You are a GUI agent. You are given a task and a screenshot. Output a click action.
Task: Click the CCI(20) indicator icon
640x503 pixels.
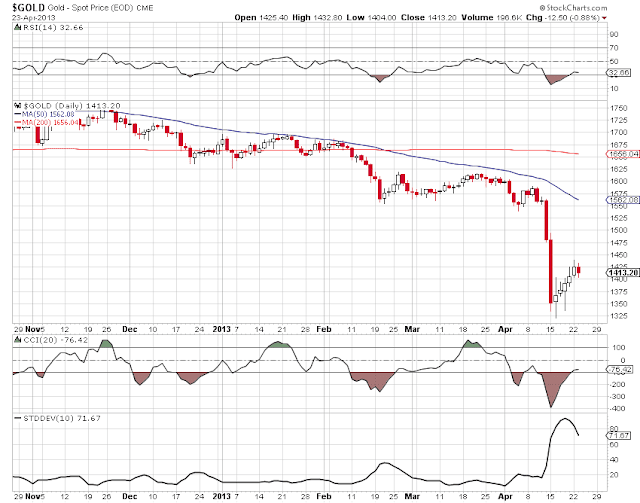(x=17, y=340)
